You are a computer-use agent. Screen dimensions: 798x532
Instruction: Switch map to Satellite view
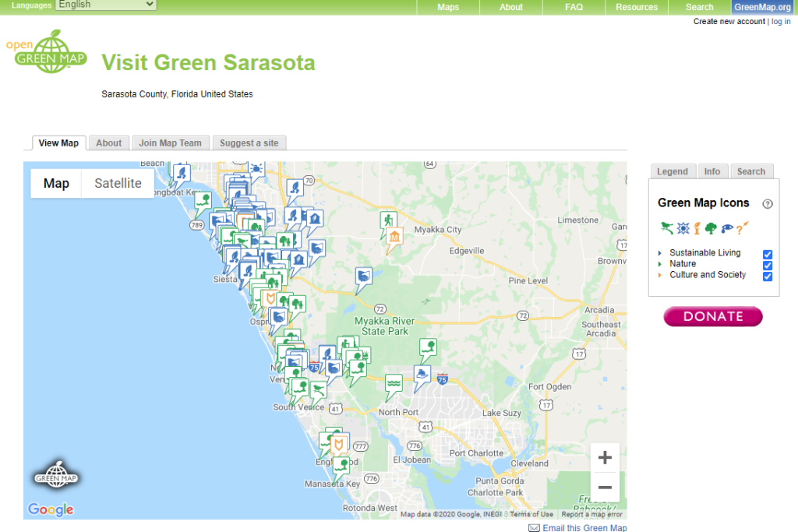point(118,184)
